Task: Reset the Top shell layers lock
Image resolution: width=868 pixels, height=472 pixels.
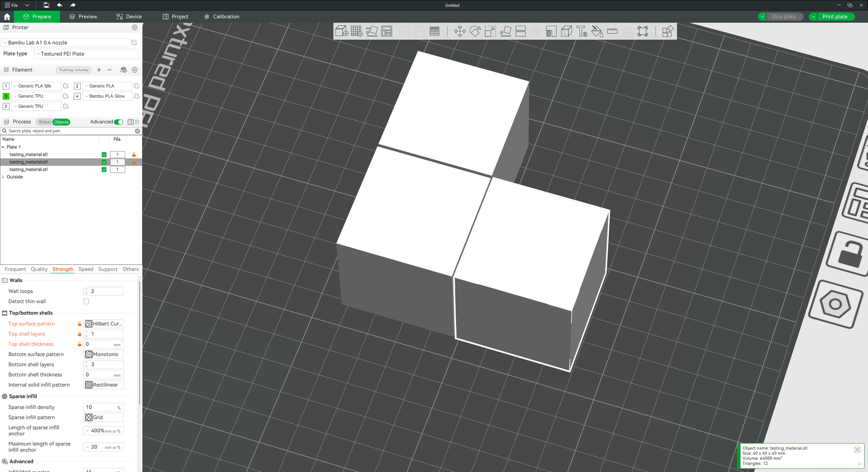Action: (x=80, y=334)
